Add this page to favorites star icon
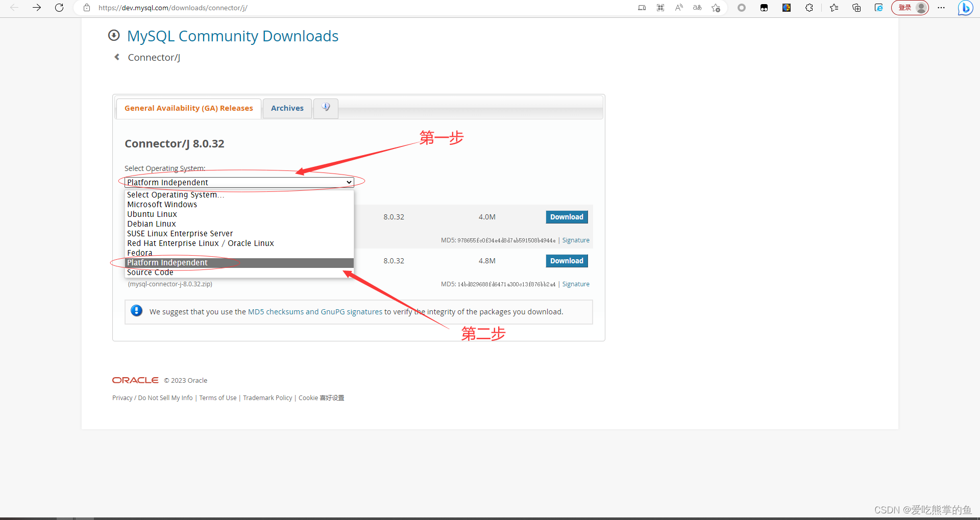 coord(716,8)
